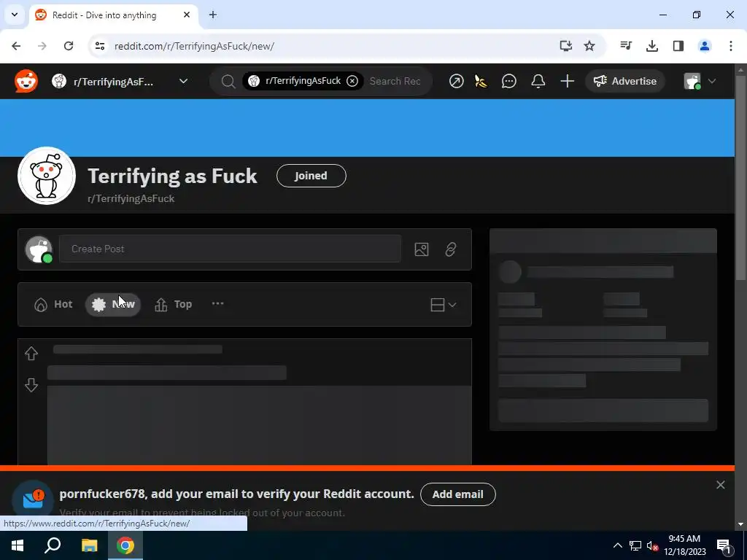Open the user avatar in the header
Screen dimensions: 747x560
coord(692,82)
